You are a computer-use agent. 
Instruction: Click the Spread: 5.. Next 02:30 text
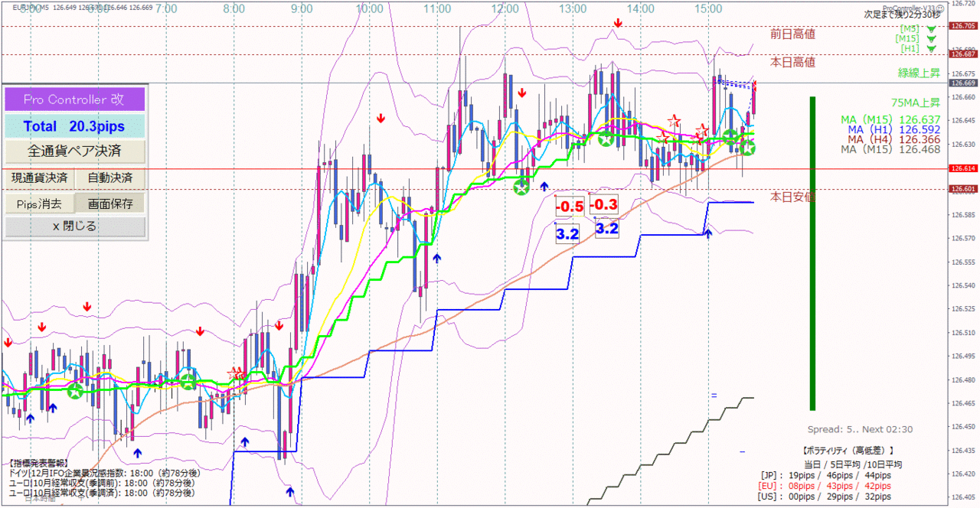860,430
